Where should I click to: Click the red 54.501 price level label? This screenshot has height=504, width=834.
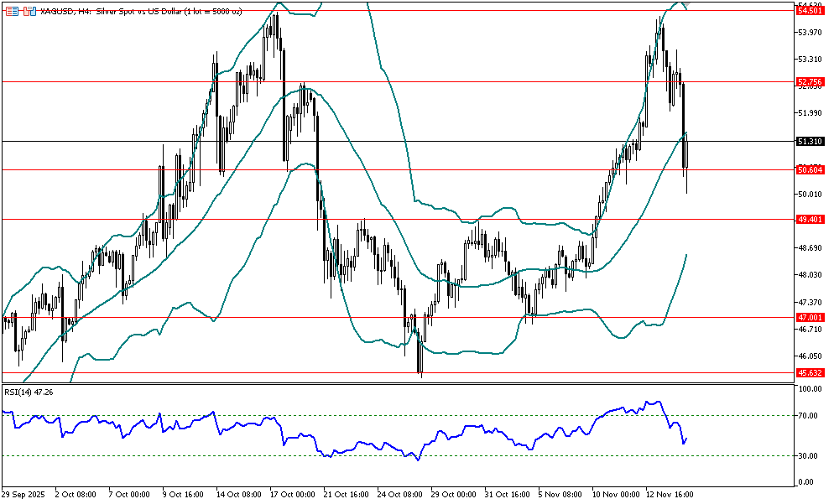809,10
